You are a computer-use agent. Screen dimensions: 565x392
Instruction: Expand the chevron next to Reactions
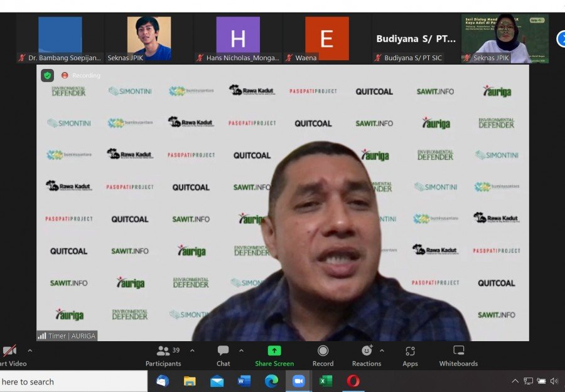(382, 351)
